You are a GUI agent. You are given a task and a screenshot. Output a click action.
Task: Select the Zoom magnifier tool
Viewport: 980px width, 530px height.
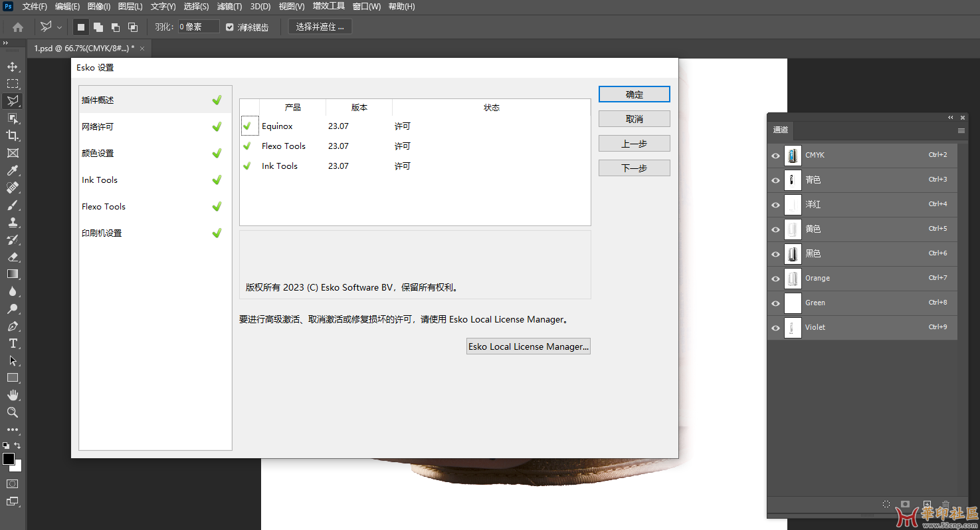coord(12,412)
